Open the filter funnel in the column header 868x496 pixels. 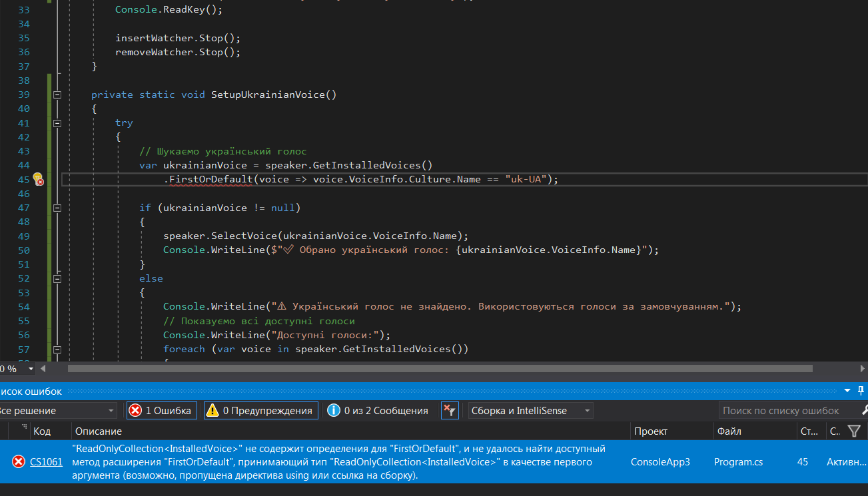[854, 431]
